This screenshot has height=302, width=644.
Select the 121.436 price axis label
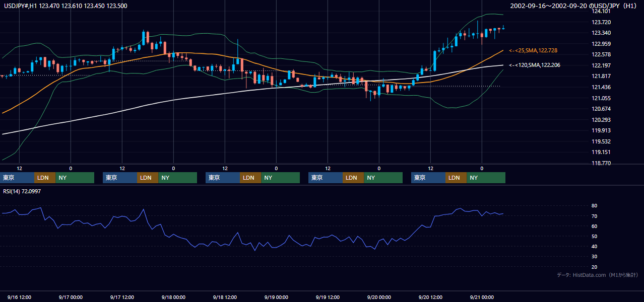pyautogui.click(x=601, y=87)
